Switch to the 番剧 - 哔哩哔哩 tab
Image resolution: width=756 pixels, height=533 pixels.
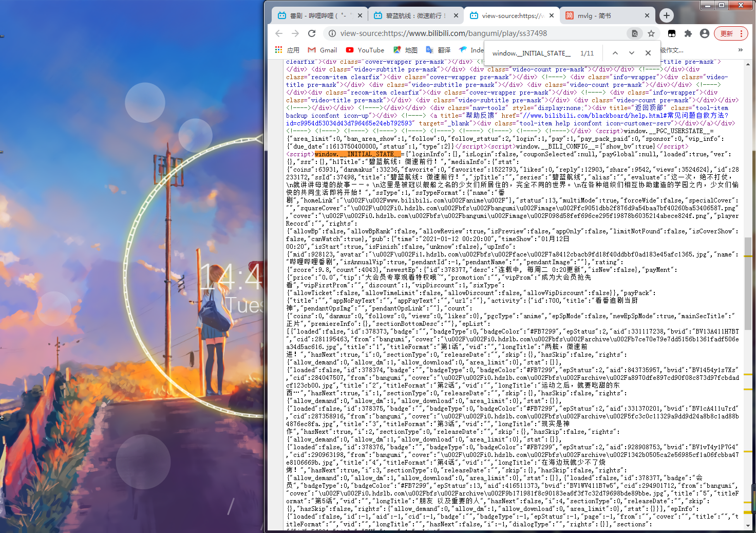click(x=318, y=15)
